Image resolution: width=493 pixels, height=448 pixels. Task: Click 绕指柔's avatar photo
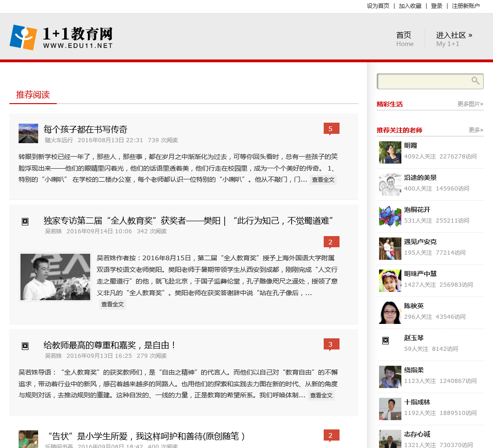tap(390, 377)
